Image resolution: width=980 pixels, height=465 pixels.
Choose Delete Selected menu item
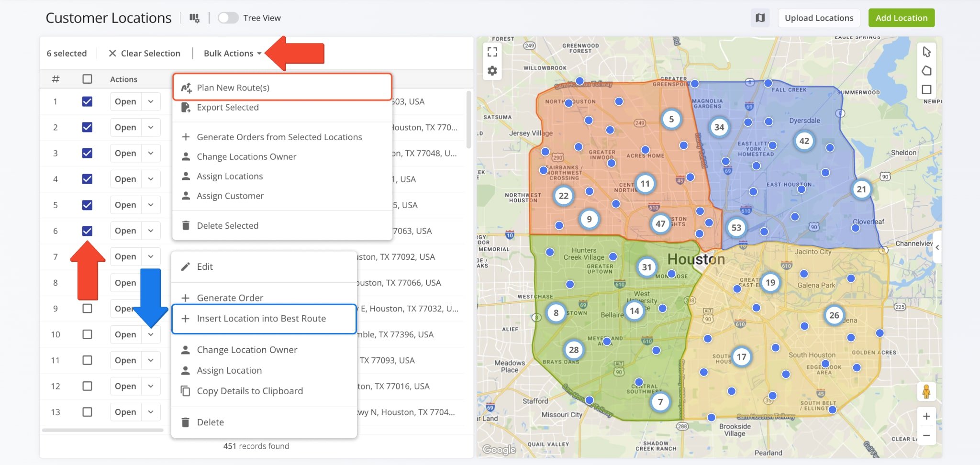[x=282, y=225]
